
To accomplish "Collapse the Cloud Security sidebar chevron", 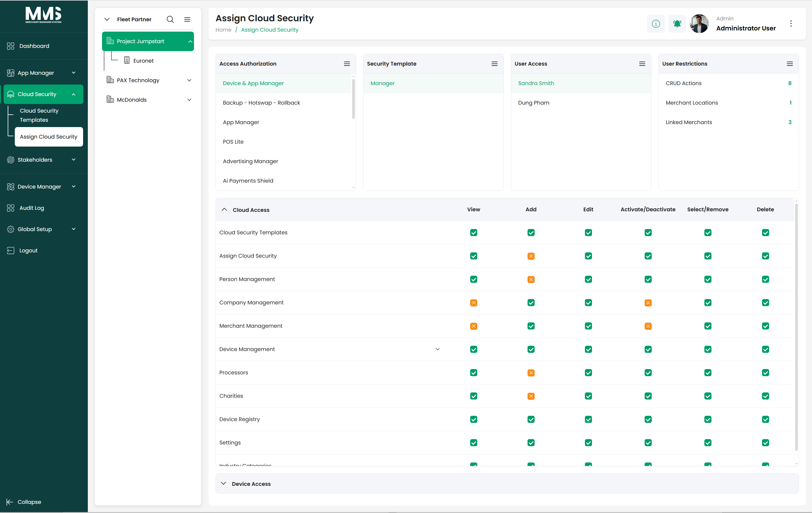I will (74, 94).
